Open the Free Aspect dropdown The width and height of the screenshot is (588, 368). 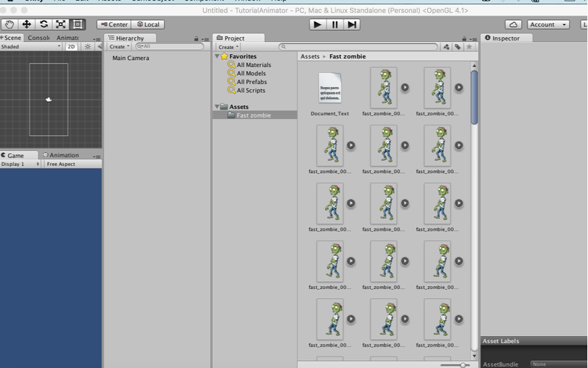tap(73, 164)
